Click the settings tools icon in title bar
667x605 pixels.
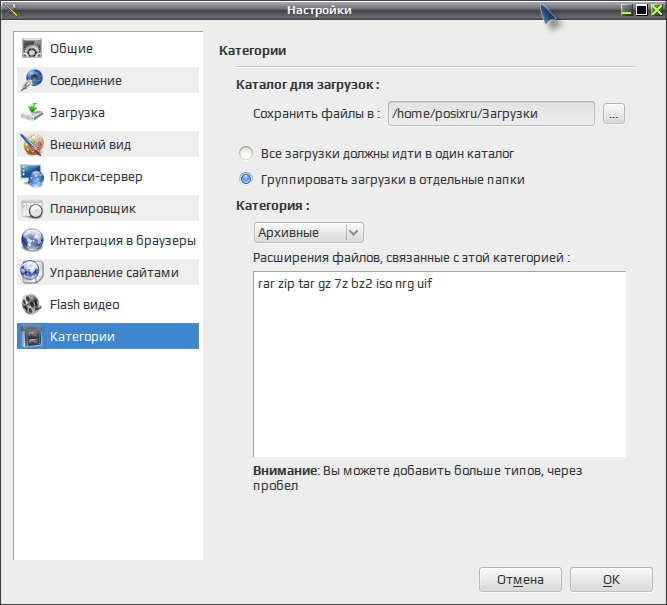click(11, 9)
